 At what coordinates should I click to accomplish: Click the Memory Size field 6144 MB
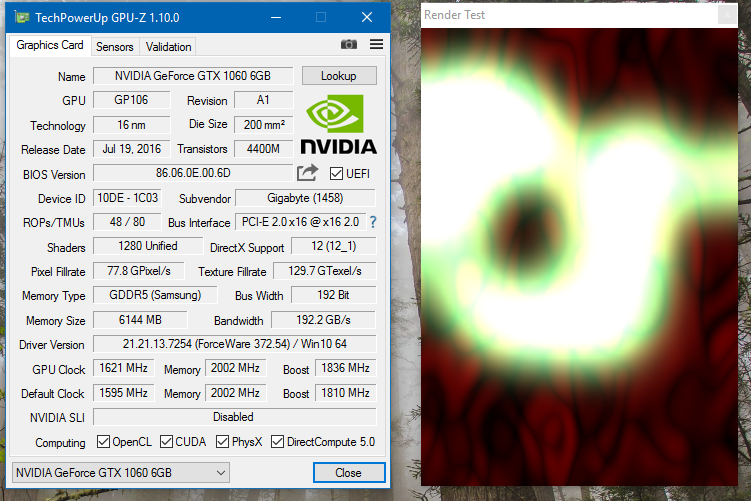coord(140,319)
